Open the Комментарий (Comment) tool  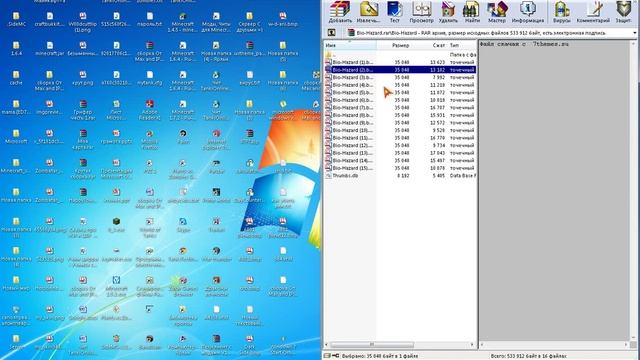point(593,11)
